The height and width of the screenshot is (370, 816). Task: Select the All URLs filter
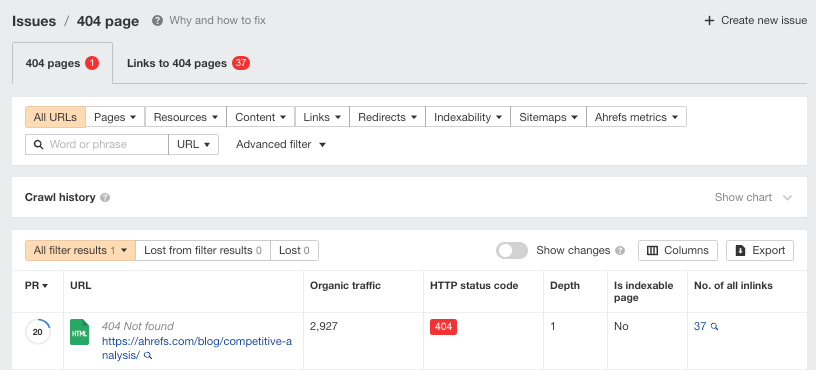55,117
